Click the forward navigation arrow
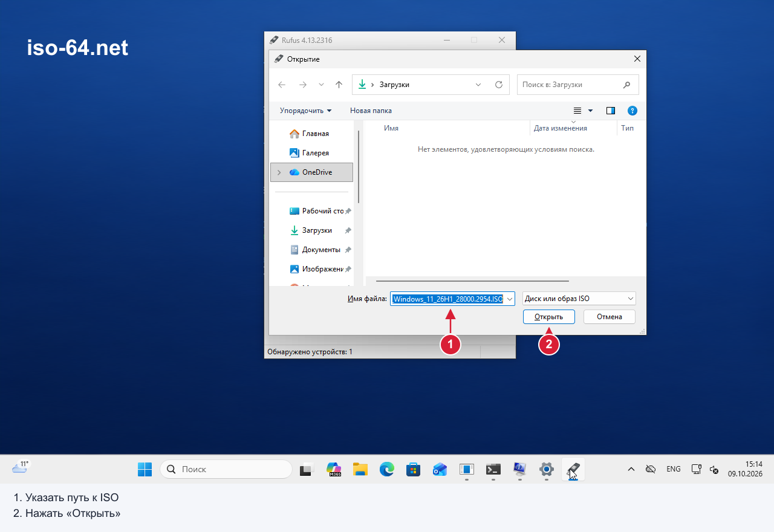 [303, 85]
